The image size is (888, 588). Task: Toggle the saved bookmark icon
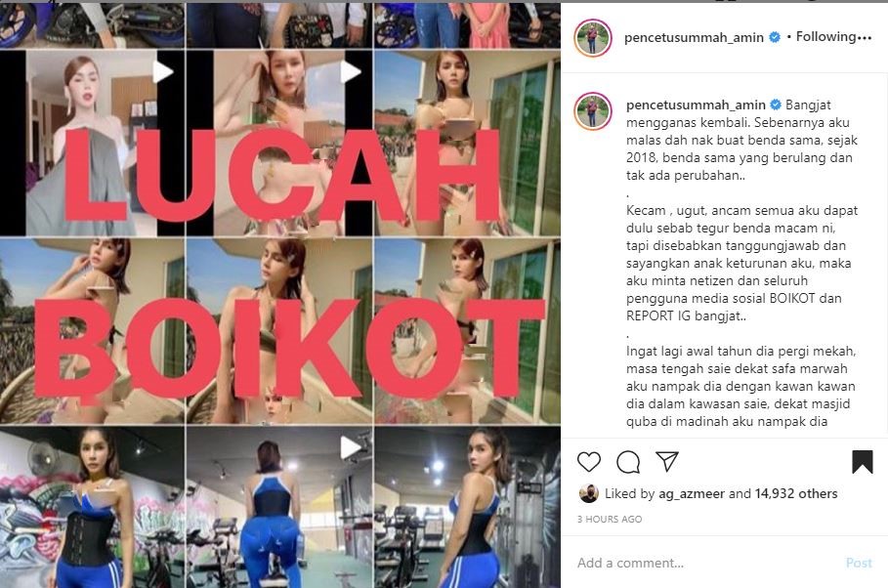click(x=862, y=462)
